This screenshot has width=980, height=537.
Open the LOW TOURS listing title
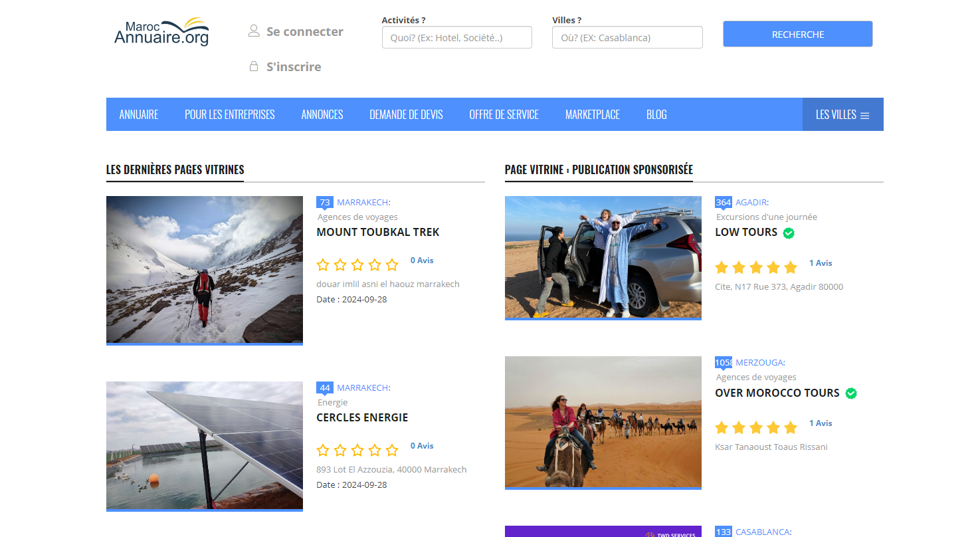pyautogui.click(x=746, y=232)
